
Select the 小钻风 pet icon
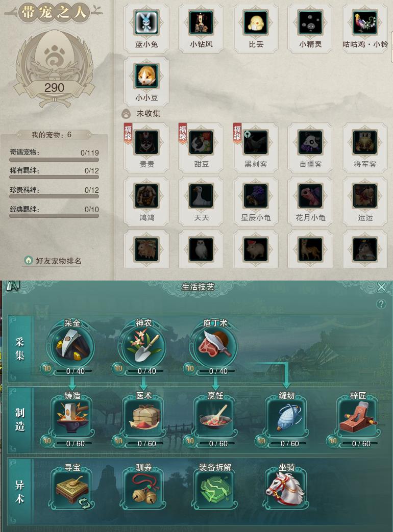click(x=201, y=23)
